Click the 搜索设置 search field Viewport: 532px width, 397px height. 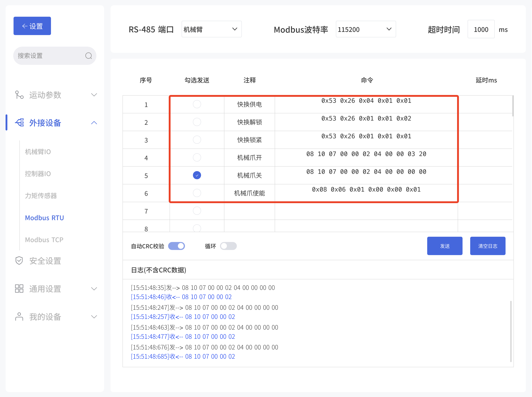coord(55,56)
